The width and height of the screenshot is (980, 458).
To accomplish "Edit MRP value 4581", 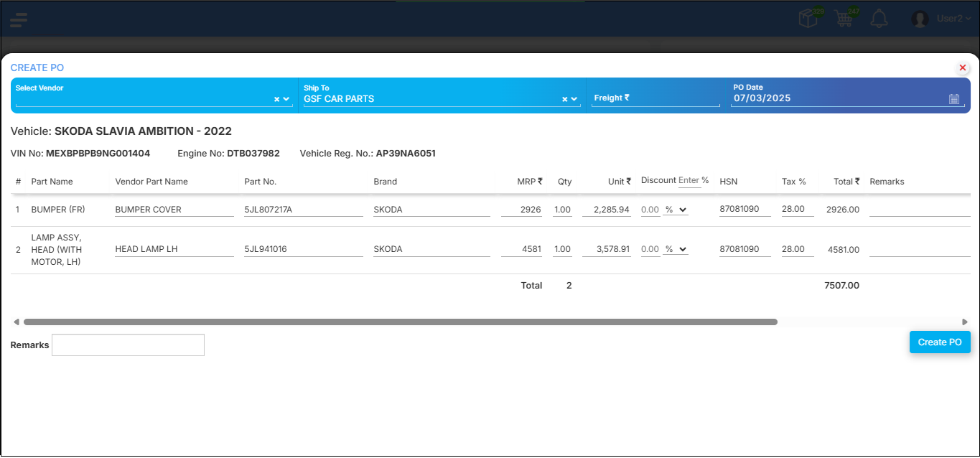I will tap(522, 249).
